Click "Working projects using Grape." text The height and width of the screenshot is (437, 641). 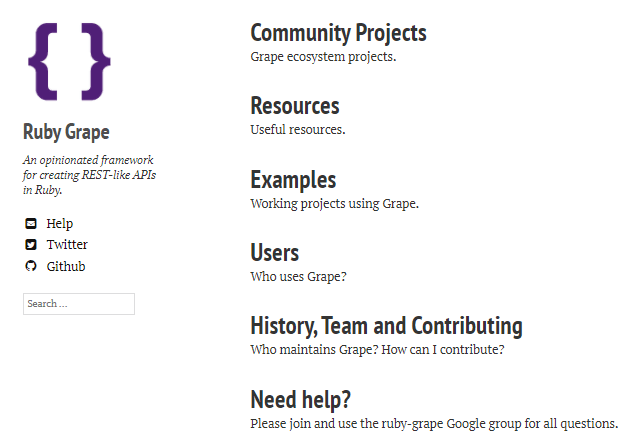[334, 204]
